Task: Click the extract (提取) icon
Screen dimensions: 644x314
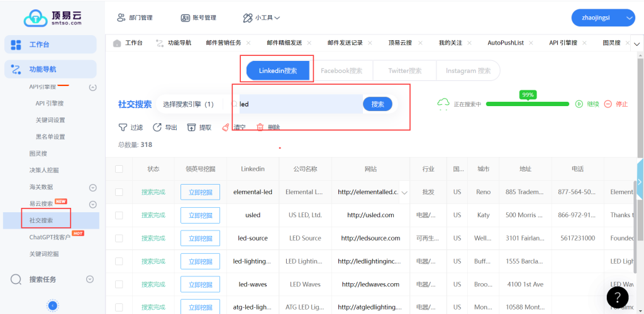Action: (192, 127)
